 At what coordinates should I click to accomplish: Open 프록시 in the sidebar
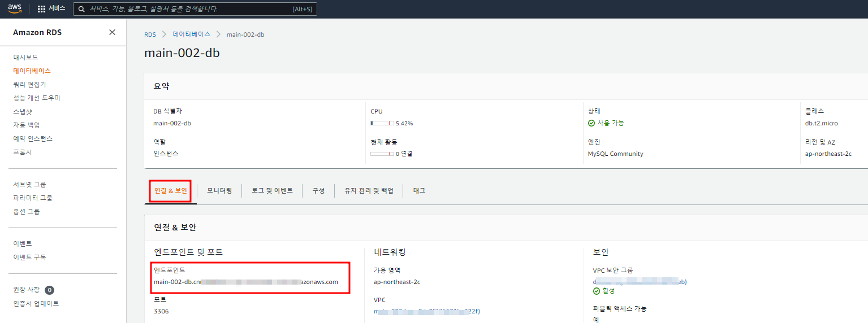23,152
